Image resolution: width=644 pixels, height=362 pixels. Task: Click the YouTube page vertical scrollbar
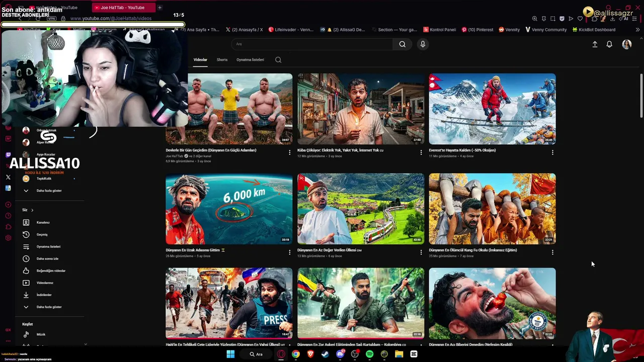[x=641, y=96]
